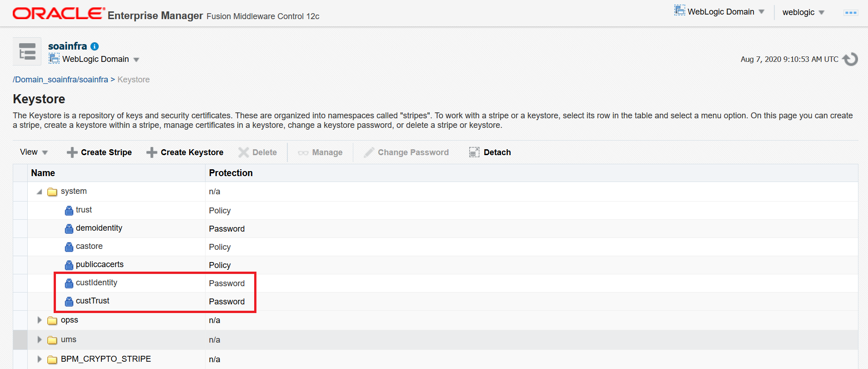Select the custIdentity keystore row
Screen dimensions: 868x369
436,283
